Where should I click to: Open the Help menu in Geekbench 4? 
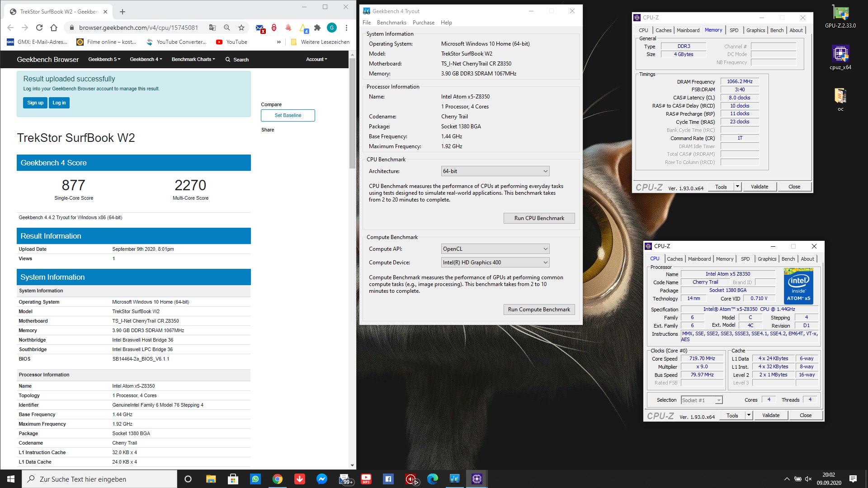click(446, 23)
